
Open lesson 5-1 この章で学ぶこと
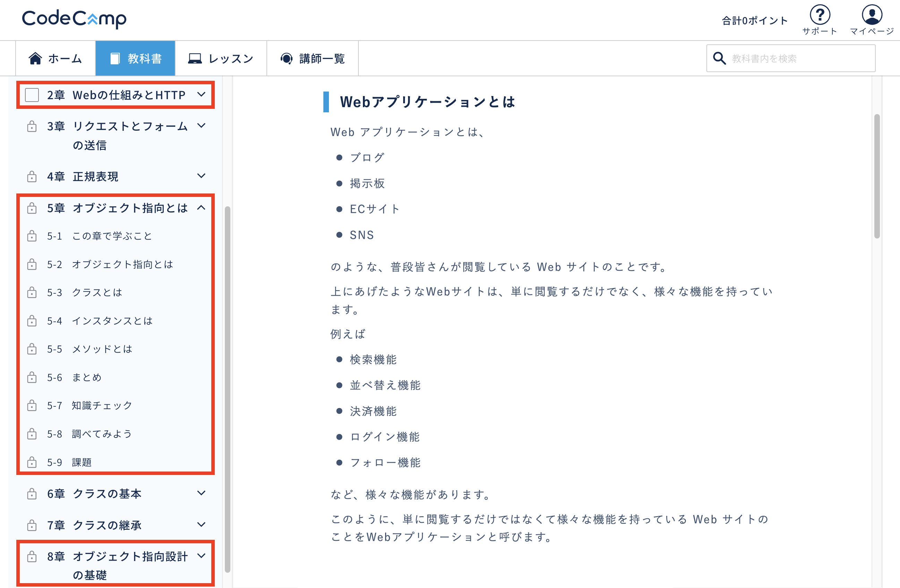coord(100,236)
